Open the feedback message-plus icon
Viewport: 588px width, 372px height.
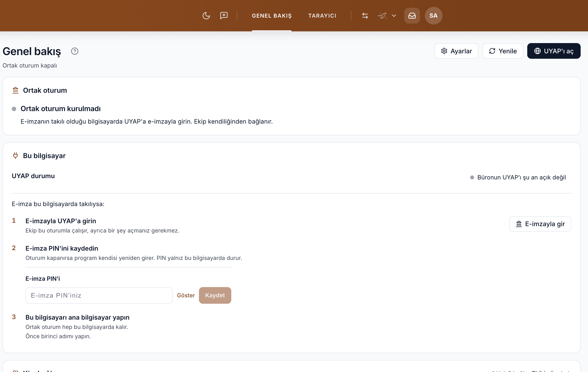click(x=224, y=16)
